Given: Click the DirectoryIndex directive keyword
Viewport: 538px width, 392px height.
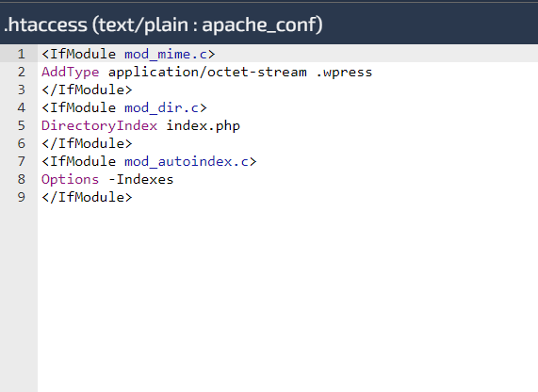Looking at the screenshot, I should 100,125.
